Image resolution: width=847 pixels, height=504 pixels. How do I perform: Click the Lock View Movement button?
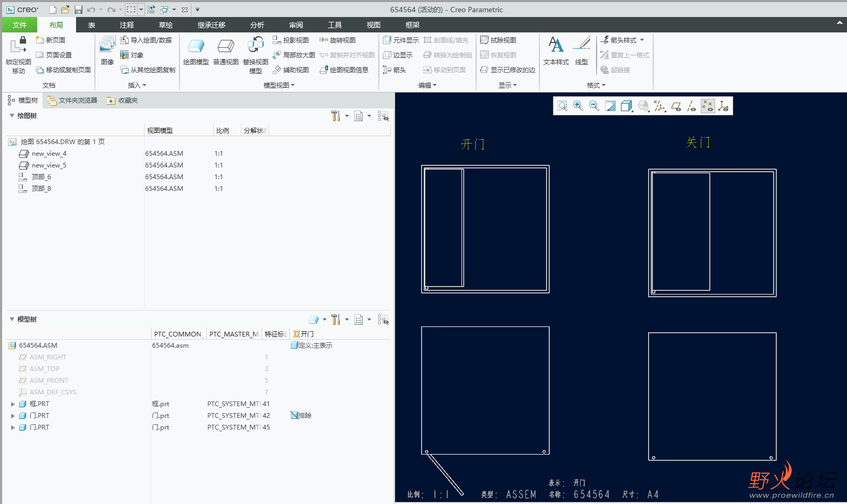(x=19, y=55)
